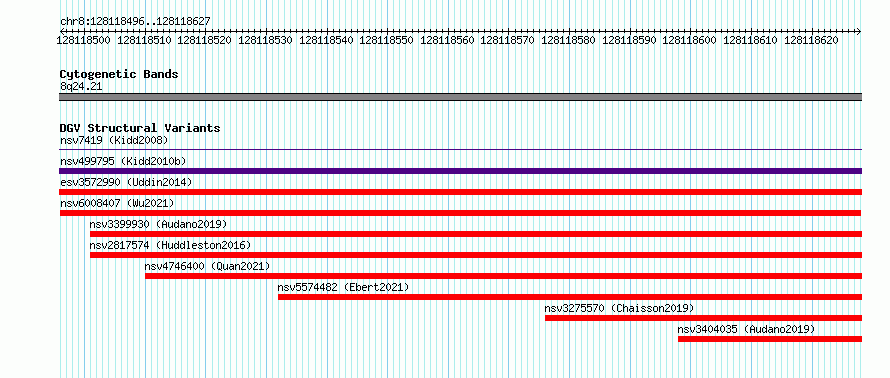The height and width of the screenshot is (378, 890).
Task: Click the thin nsv7419 variant line
Action: (x=460, y=150)
